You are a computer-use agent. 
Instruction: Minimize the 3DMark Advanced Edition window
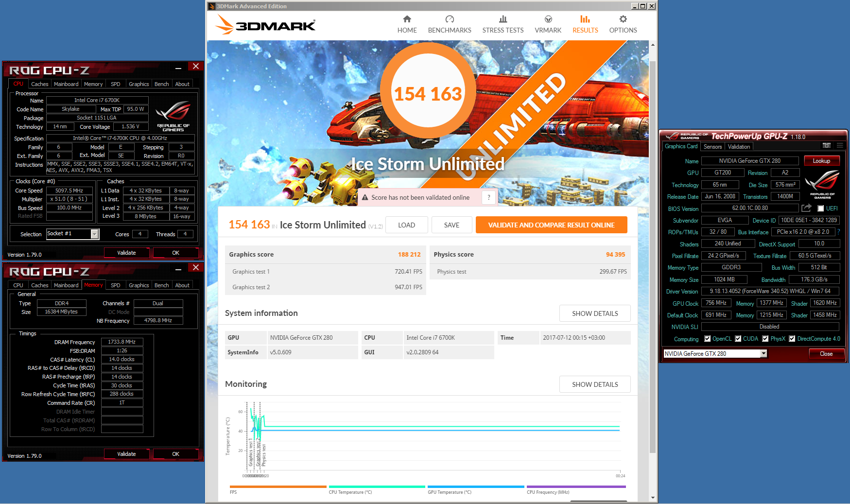pos(635,6)
